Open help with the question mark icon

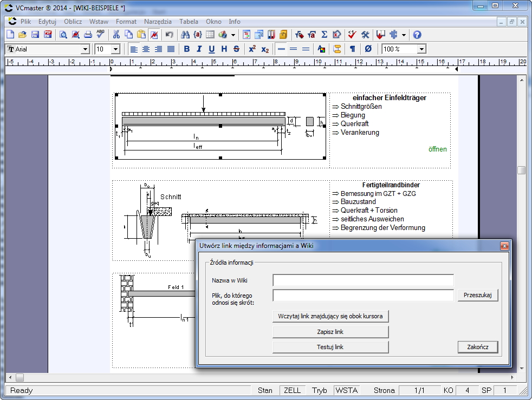(x=417, y=35)
